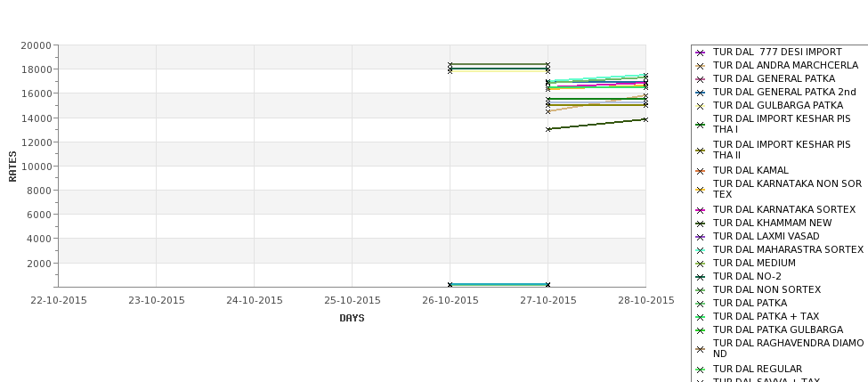Select the TUR DAL PATKA GULBARGA legend label

(x=778, y=329)
